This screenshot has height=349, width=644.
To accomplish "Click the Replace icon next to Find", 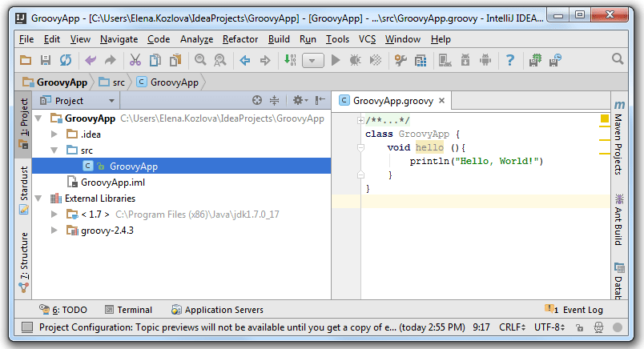I will 220,60.
